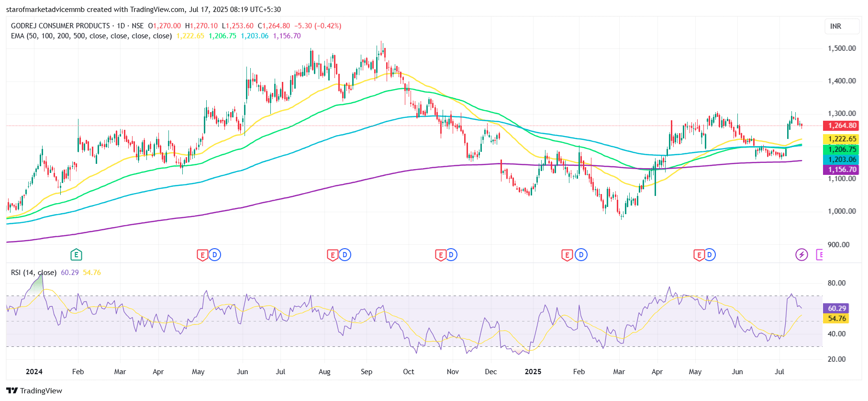Click the green 1,206.75 tag on the price axis
The height and width of the screenshot is (401, 868).
pyautogui.click(x=841, y=149)
